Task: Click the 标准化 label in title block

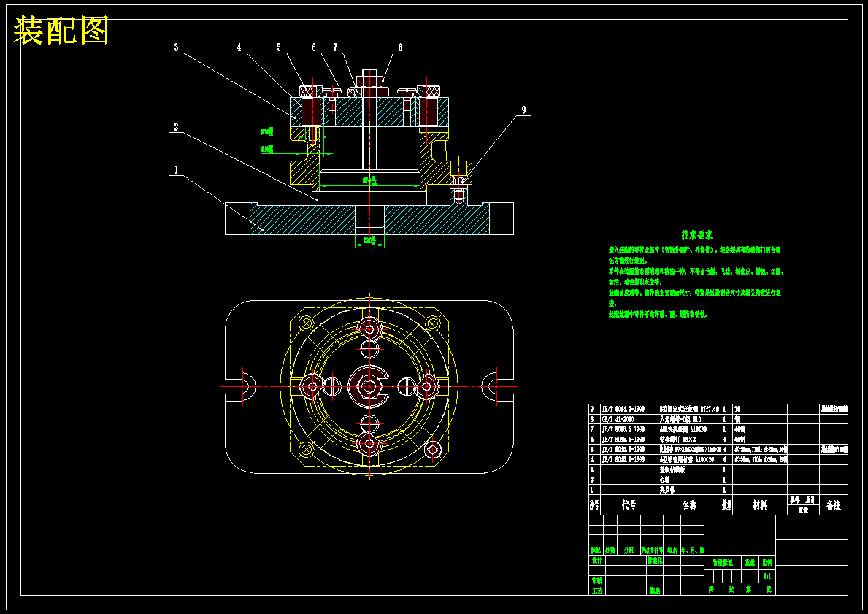Action: click(655, 560)
